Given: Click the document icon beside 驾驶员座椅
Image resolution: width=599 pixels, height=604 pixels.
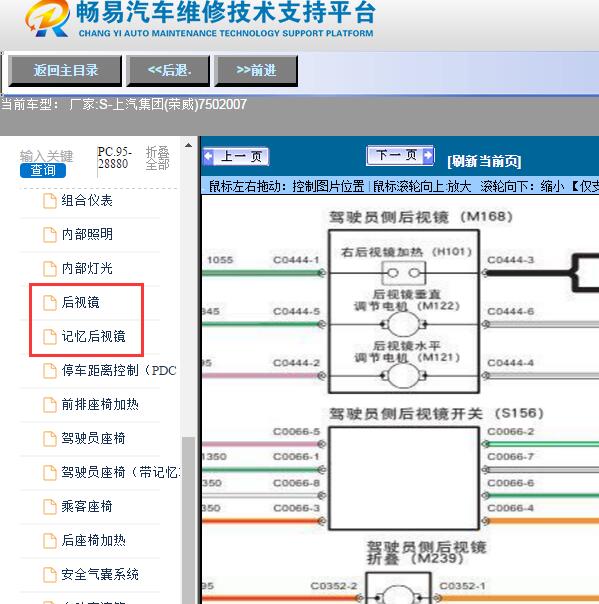Looking at the screenshot, I should click(50, 439).
